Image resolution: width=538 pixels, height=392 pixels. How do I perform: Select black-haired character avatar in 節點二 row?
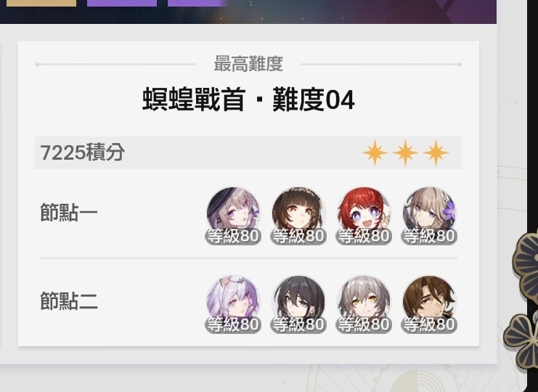298,302
